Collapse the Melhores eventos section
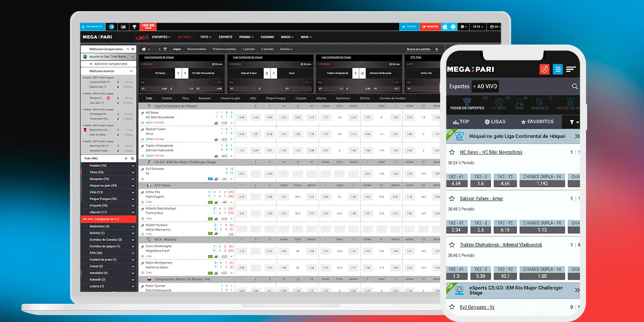644x322 pixels. [131, 71]
